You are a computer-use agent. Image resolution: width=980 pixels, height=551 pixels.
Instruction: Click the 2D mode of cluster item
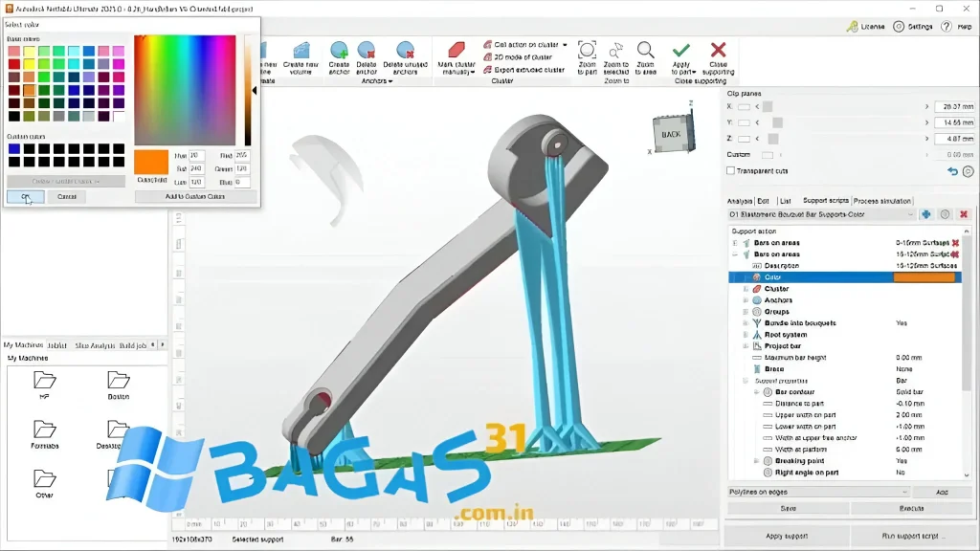(x=518, y=56)
